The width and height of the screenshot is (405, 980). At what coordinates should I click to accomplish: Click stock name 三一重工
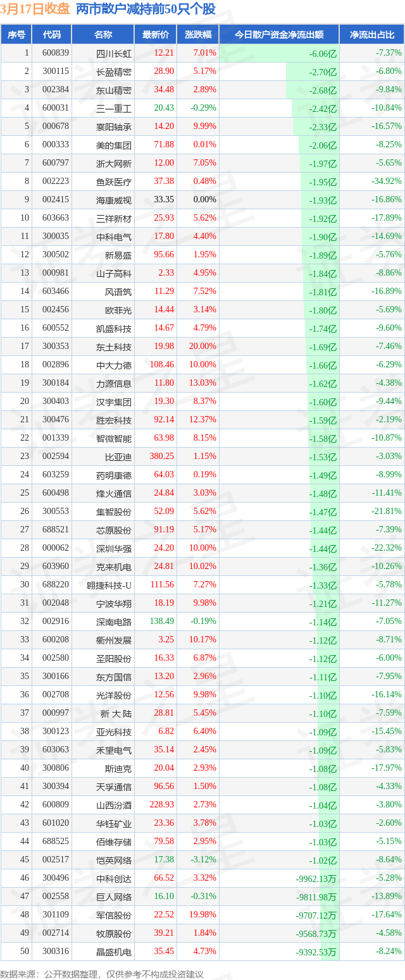tap(114, 108)
